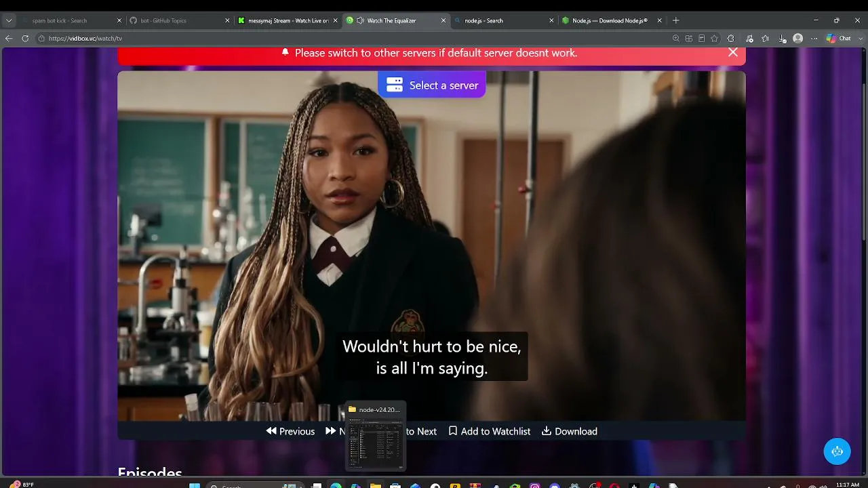This screenshot has width=868, height=488.
Task: Click the bell icon in the notice banner
Action: (x=285, y=52)
